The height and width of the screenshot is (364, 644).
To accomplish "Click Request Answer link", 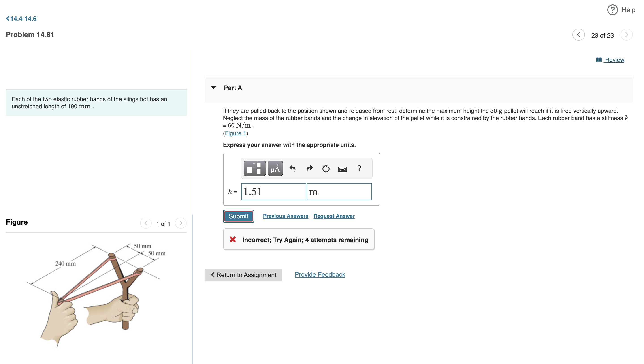I will 334,216.
